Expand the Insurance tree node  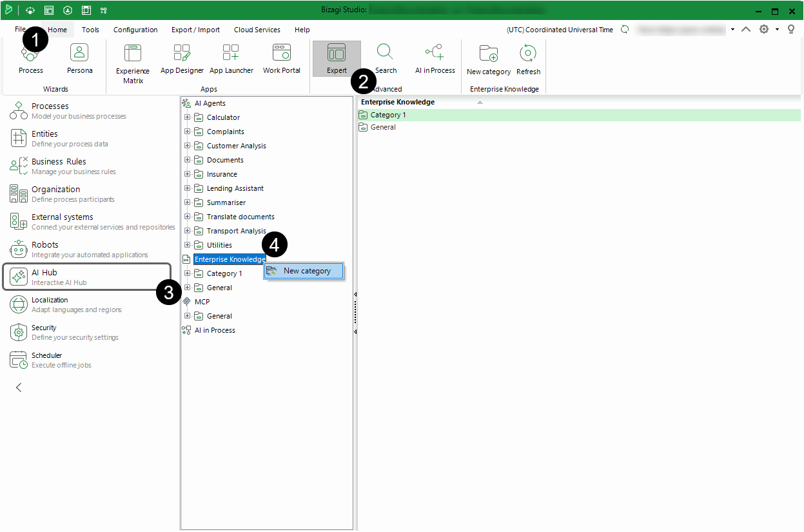click(188, 174)
